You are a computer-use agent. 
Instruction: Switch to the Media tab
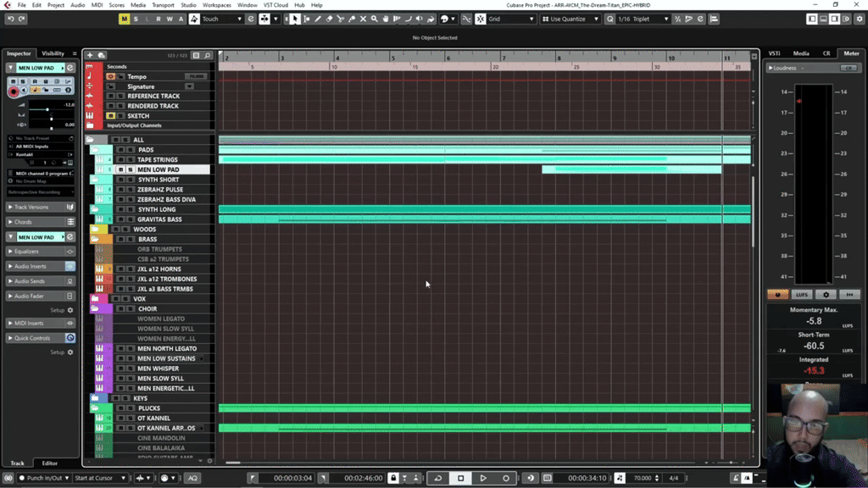[801, 53]
